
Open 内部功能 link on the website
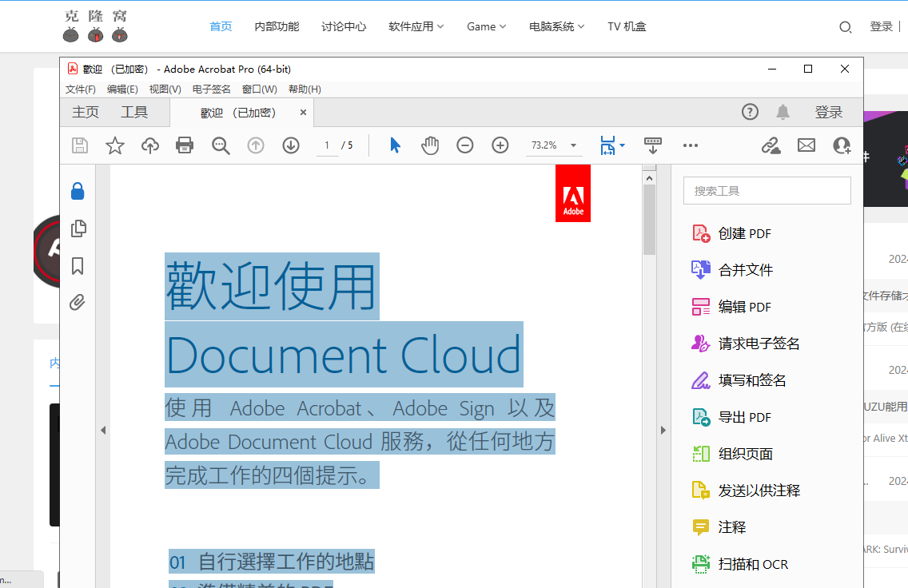[x=277, y=26]
